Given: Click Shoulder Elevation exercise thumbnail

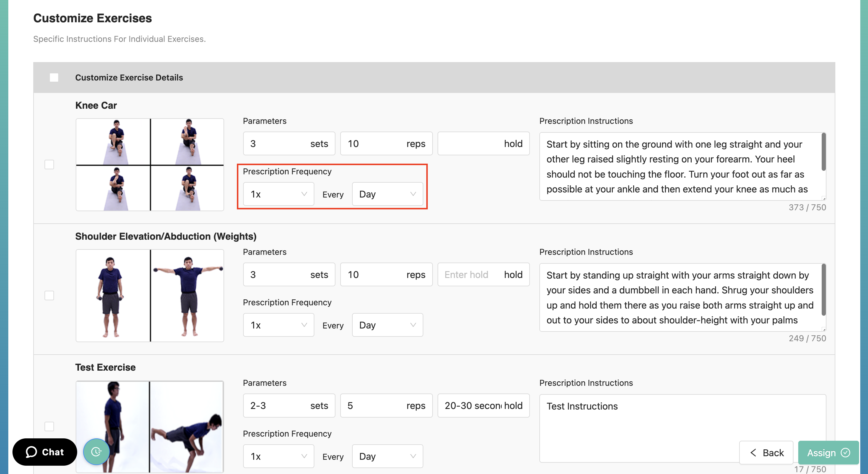Looking at the screenshot, I should pos(150,295).
